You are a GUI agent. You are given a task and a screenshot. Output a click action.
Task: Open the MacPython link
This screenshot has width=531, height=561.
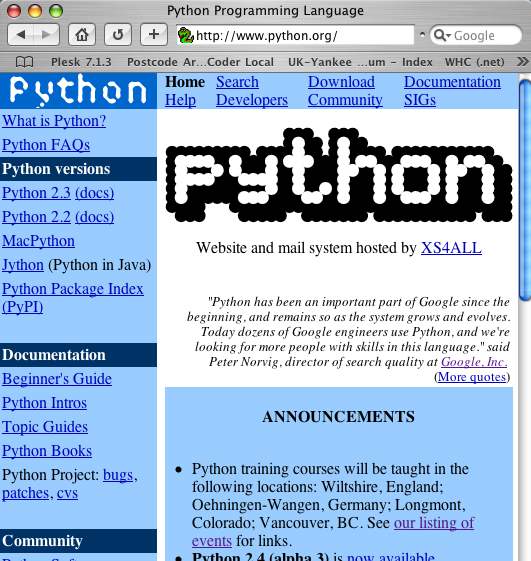click(38, 241)
